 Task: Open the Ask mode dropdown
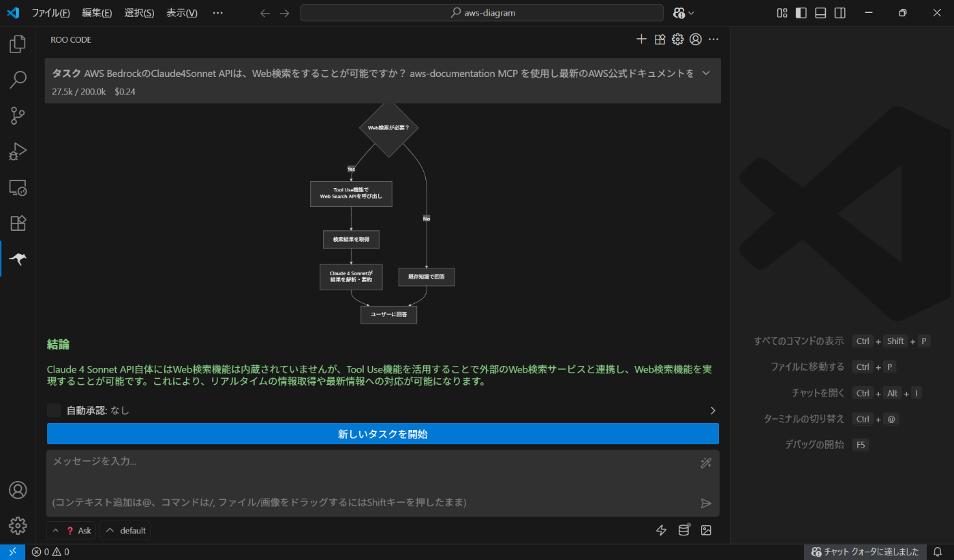point(71,531)
